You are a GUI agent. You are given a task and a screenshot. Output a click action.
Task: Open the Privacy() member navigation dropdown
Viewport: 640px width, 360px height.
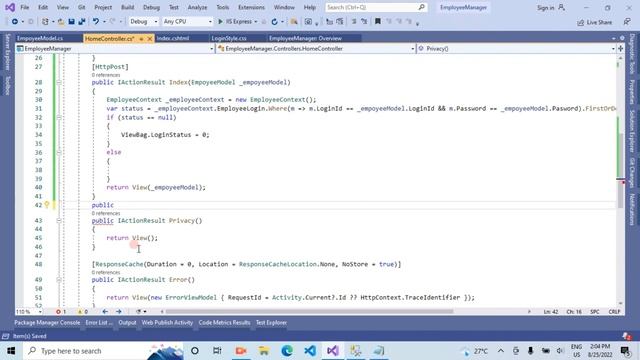(516, 49)
